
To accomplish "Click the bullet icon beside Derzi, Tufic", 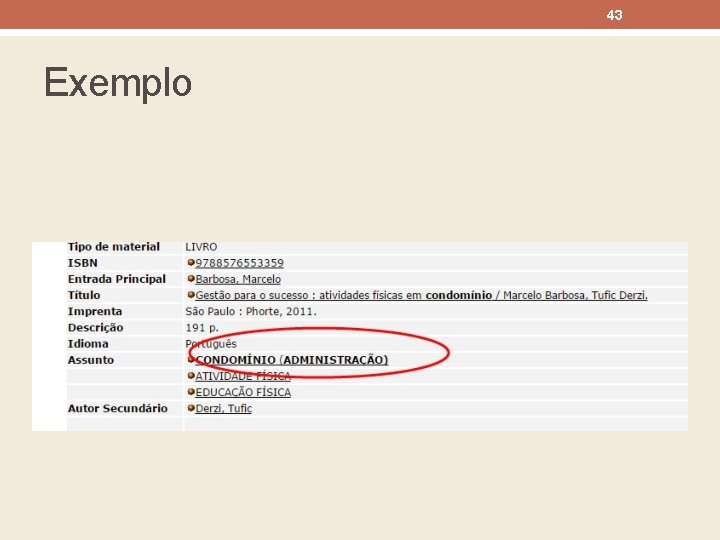I will pos(191,408).
